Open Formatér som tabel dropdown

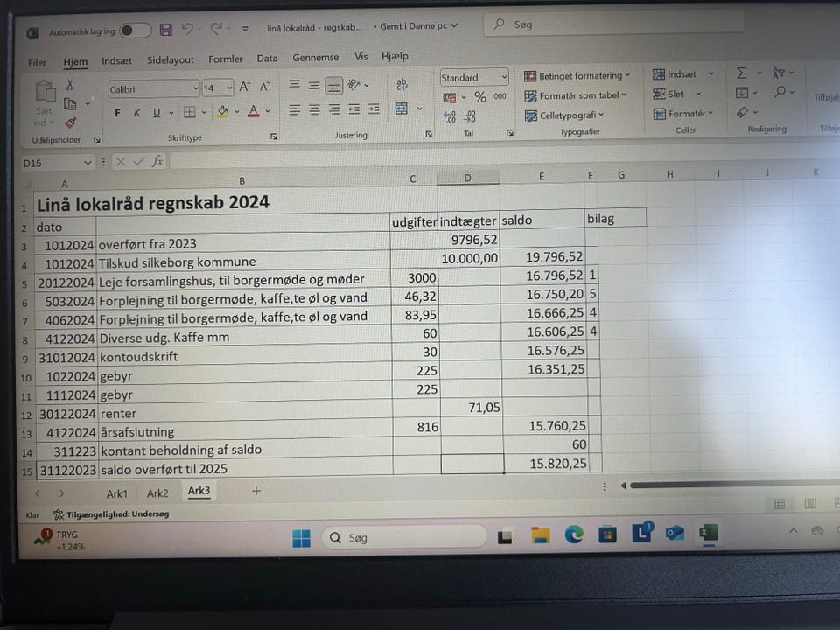(x=576, y=95)
